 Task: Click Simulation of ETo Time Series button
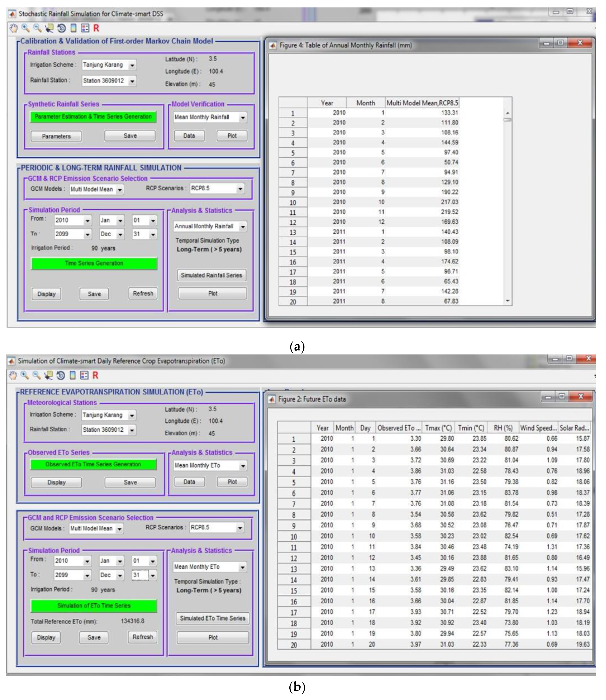[94, 605]
